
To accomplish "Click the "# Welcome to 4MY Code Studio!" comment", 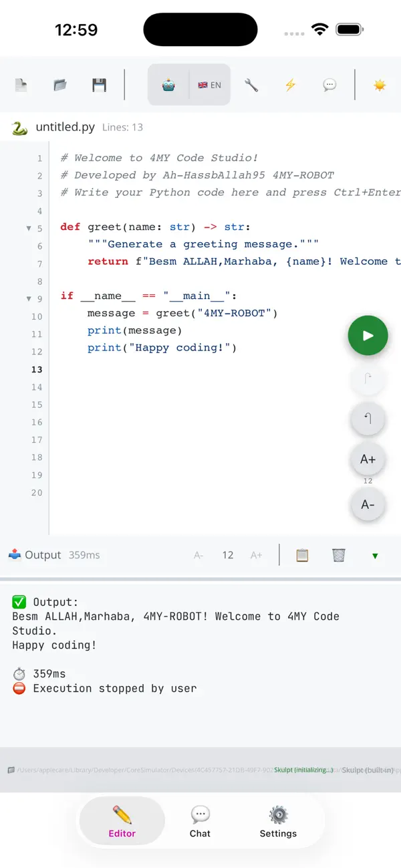I will click(159, 158).
